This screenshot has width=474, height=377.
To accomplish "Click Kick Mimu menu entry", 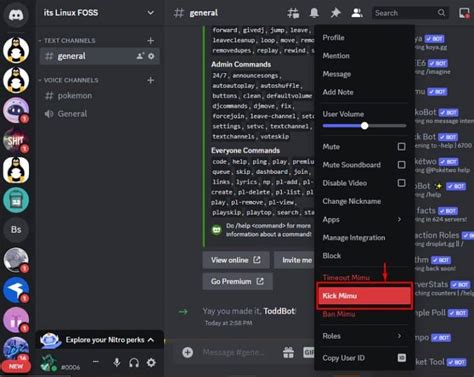I will [364, 296].
